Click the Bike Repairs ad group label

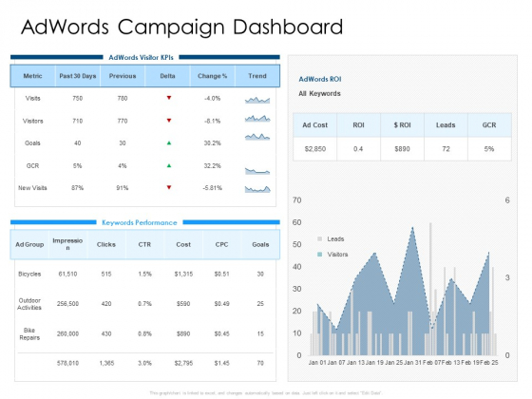click(x=29, y=333)
